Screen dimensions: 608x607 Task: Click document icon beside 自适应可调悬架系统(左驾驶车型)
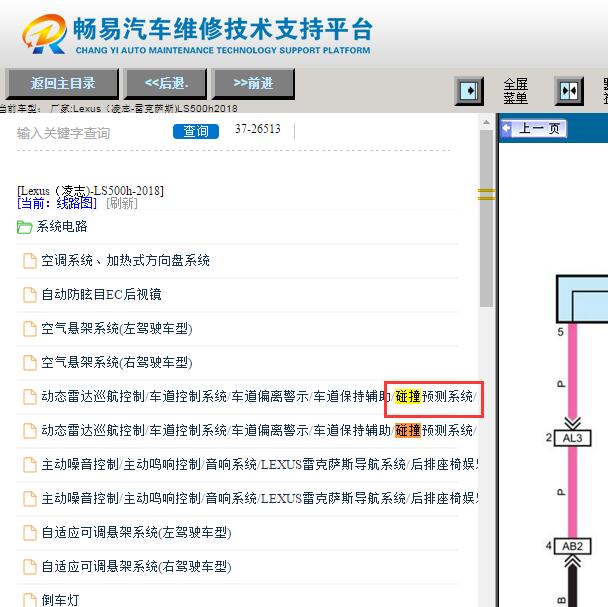(x=30, y=533)
